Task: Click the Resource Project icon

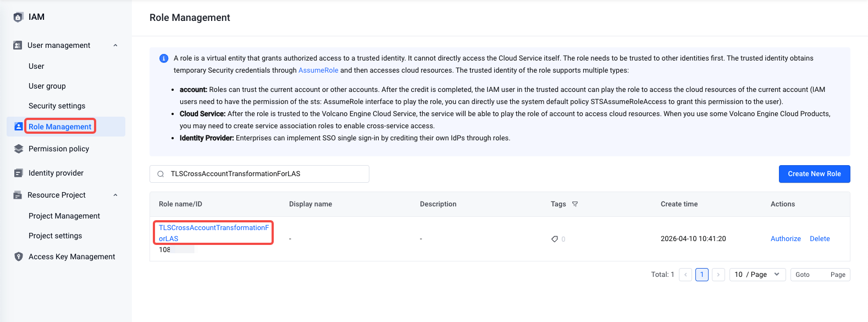Action: pyautogui.click(x=18, y=195)
